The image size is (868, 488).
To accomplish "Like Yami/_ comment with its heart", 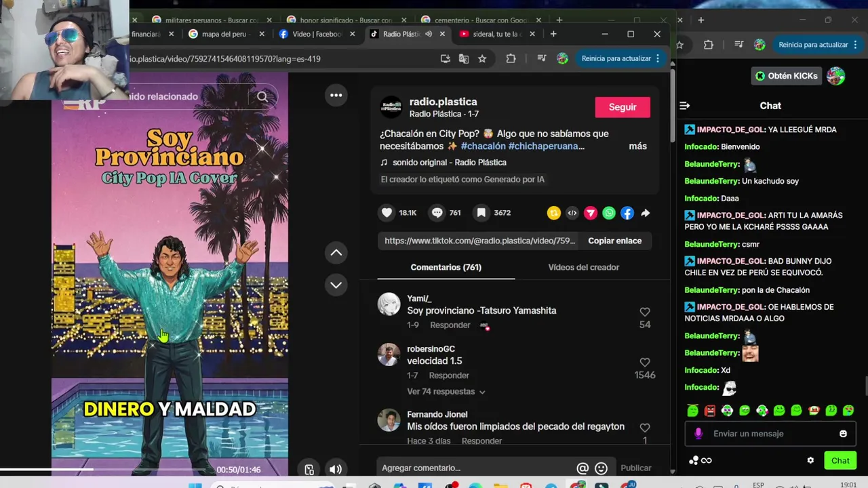I will pyautogui.click(x=645, y=312).
